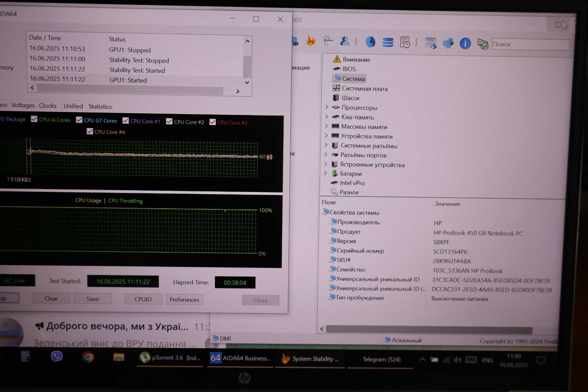588x392 pixels.
Task: Click the monitor-with-globe network toolbar icon
Action: [x=448, y=43]
